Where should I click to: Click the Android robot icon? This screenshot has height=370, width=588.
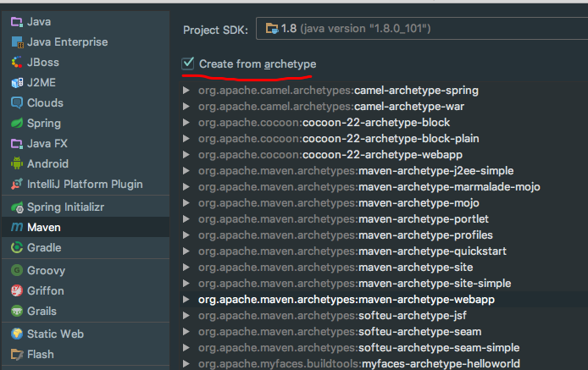click(x=17, y=163)
